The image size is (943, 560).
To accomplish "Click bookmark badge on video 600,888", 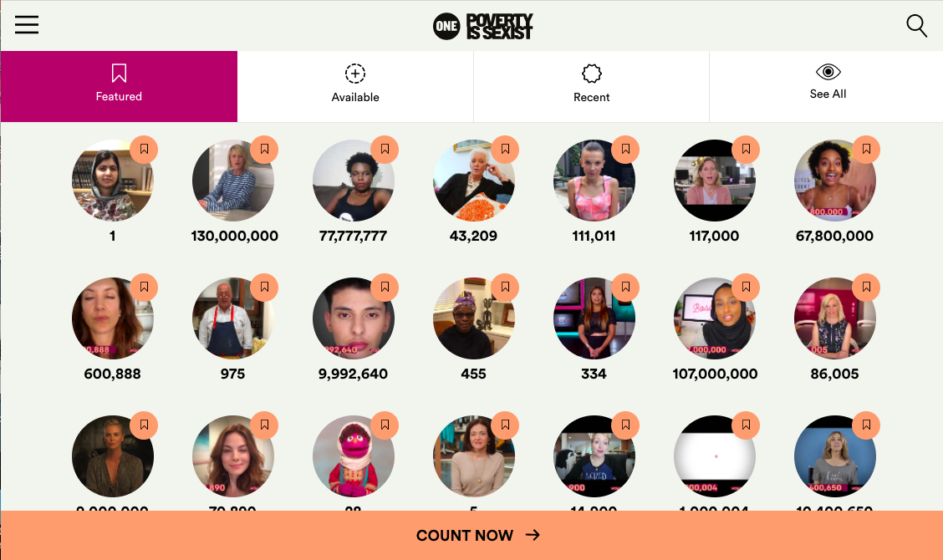I will 145,287.
